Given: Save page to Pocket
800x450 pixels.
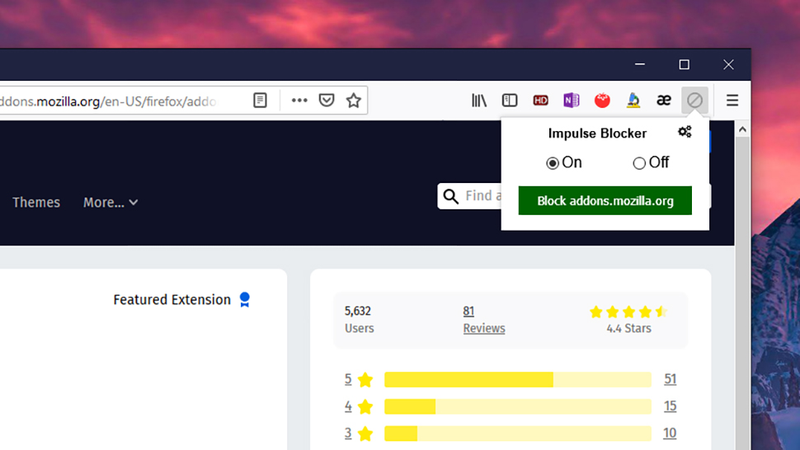Looking at the screenshot, I should click(327, 101).
